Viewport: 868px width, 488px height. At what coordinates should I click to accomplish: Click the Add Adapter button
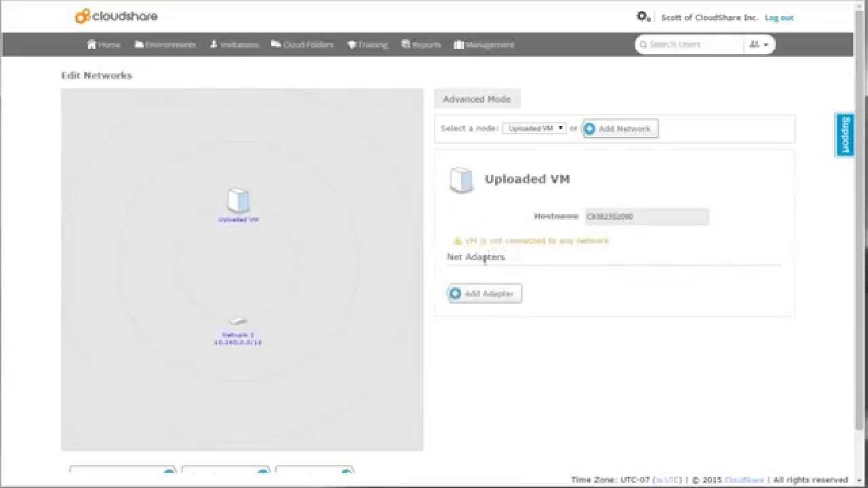[485, 293]
